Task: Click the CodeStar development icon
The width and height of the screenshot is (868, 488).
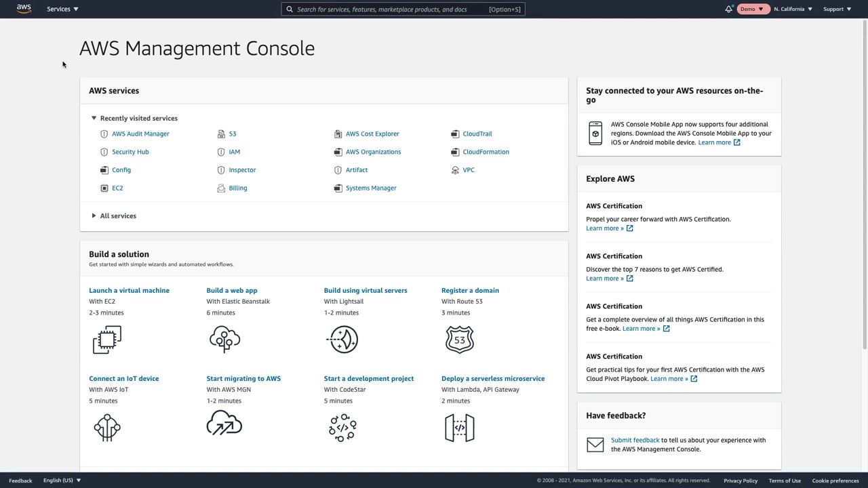Action: tap(342, 428)
